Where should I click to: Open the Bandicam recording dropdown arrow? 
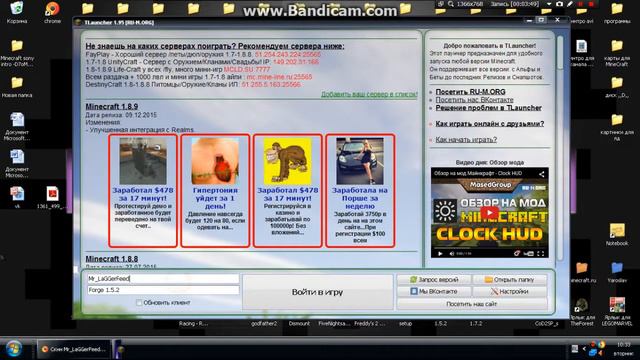point(549,4)
